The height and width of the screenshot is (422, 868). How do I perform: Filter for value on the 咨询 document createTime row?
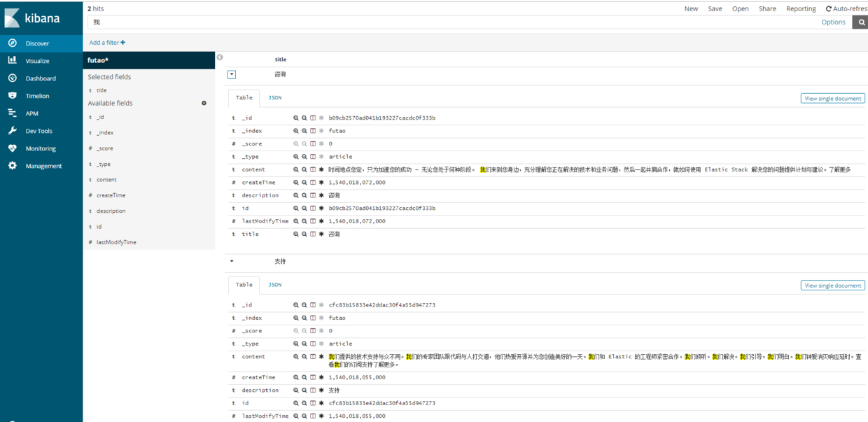(x=296, y=183)
